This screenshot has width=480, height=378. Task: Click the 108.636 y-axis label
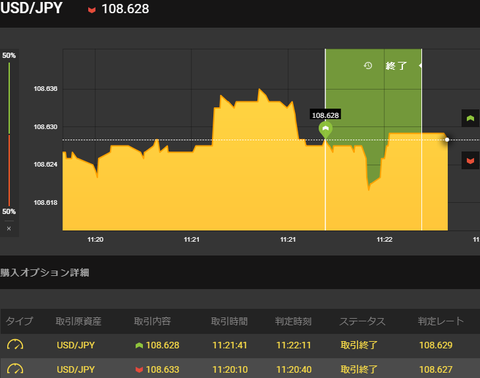[45, 89]
